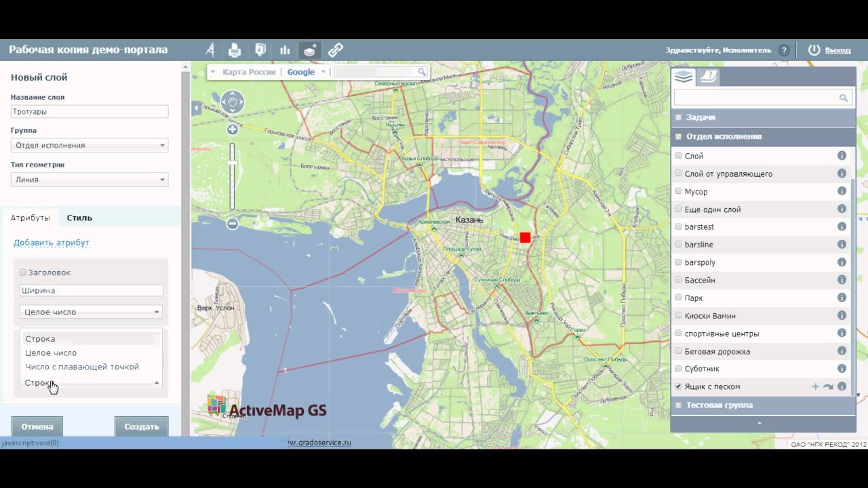Show info for Мусор layer
The image size is (868, 488).
point(842,191)
